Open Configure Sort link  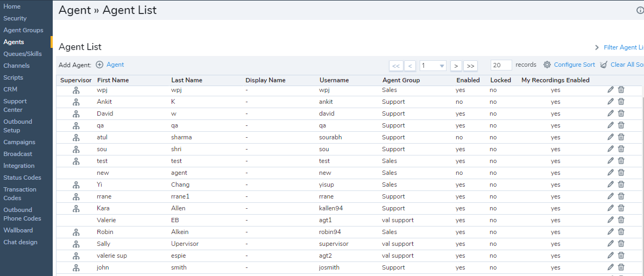click(x=574, y=65)
